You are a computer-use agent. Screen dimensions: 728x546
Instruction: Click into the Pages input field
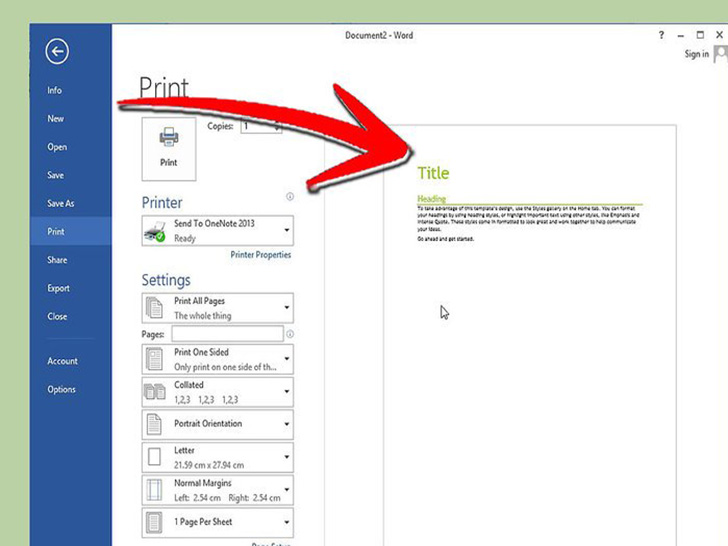pos(228,333)
